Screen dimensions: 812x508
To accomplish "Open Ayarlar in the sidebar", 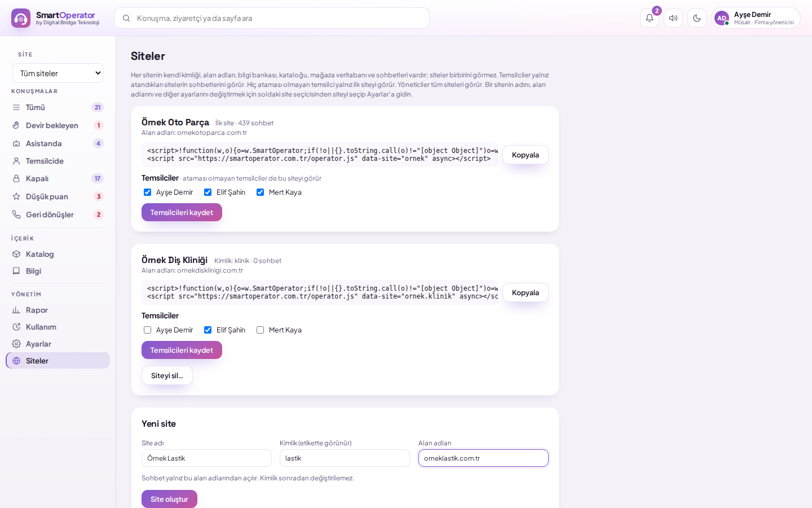I will click(58, 344).
